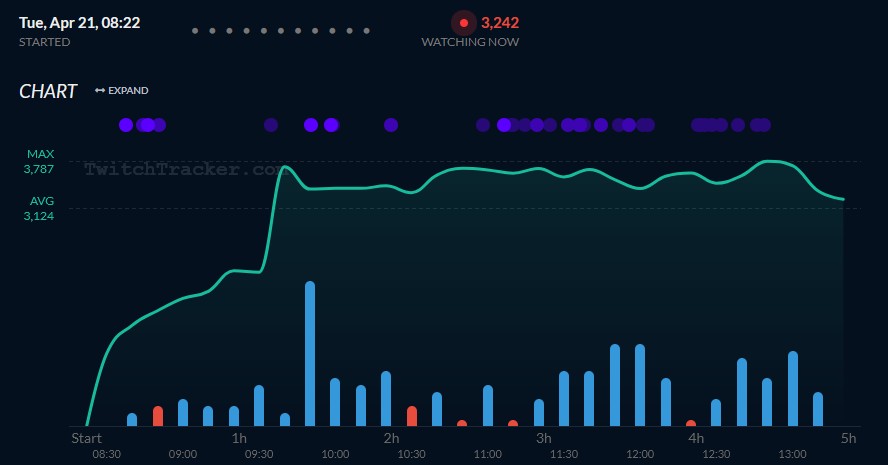Click the first gray pagination dot
This screenshot has width=888, height=465.
pos(195,31)
